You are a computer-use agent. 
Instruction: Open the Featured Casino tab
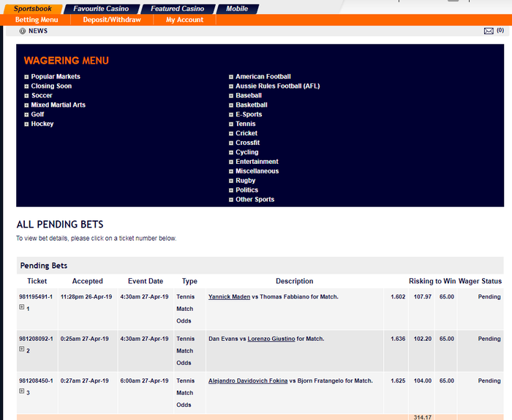177,9
